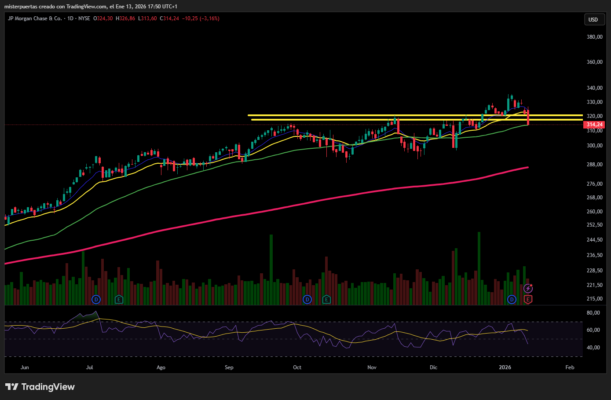Click the leftmost event marker icon above the time axis
611x400 pixels.
[96, 298]
